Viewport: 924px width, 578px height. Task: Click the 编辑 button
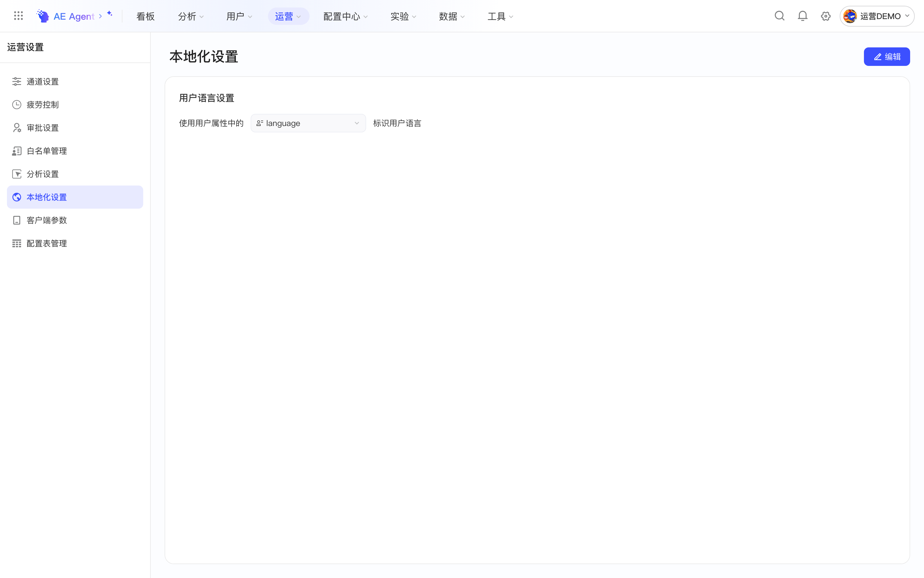tap(886, 57)
